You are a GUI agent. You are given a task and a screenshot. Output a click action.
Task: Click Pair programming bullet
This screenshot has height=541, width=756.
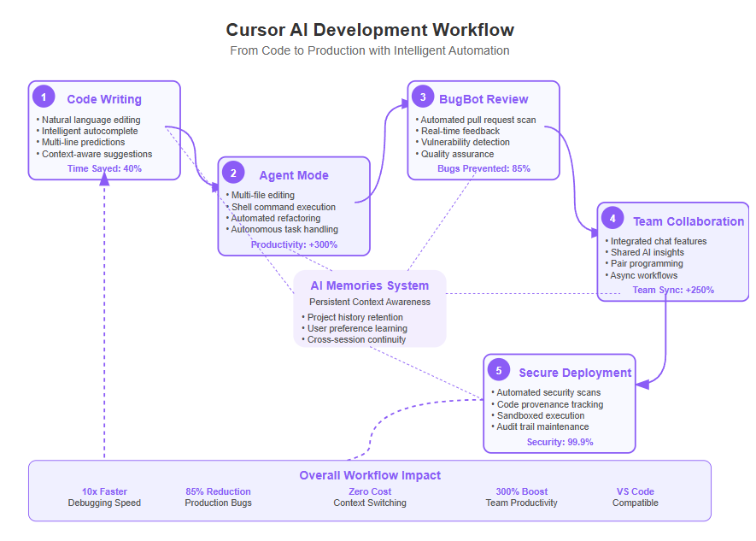[644, 264]
